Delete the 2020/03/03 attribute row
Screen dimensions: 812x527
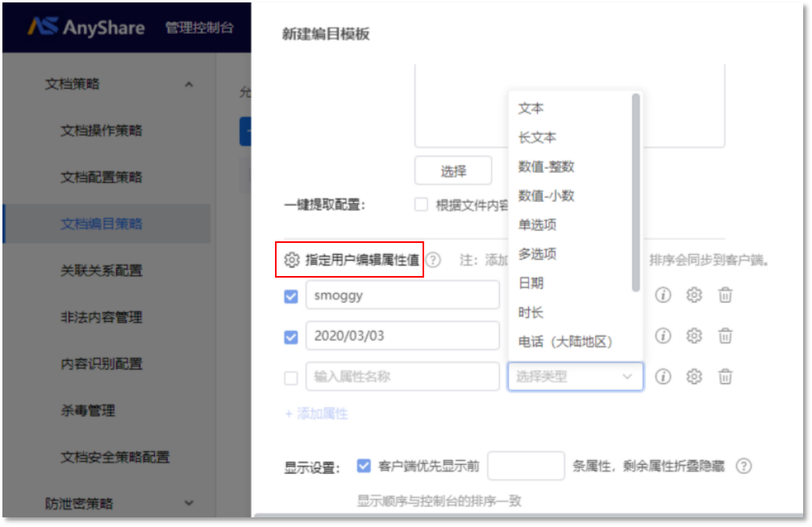coord(726,336)
